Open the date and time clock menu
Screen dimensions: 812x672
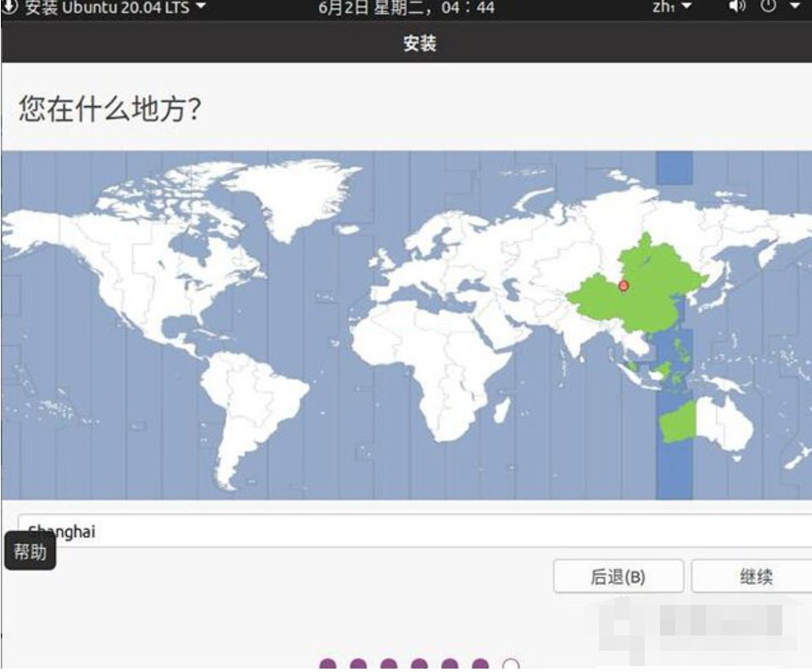click(406, 8)
